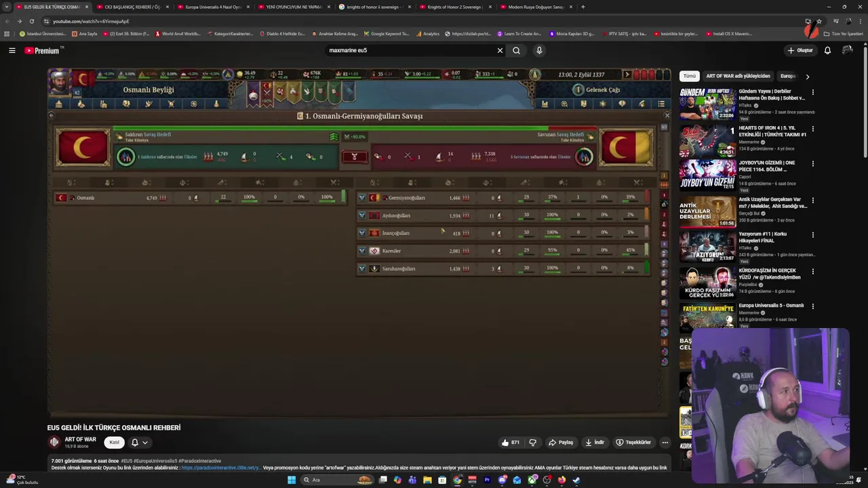
Task: Open the YouTube notifications bell
Action: pos(827,50)
